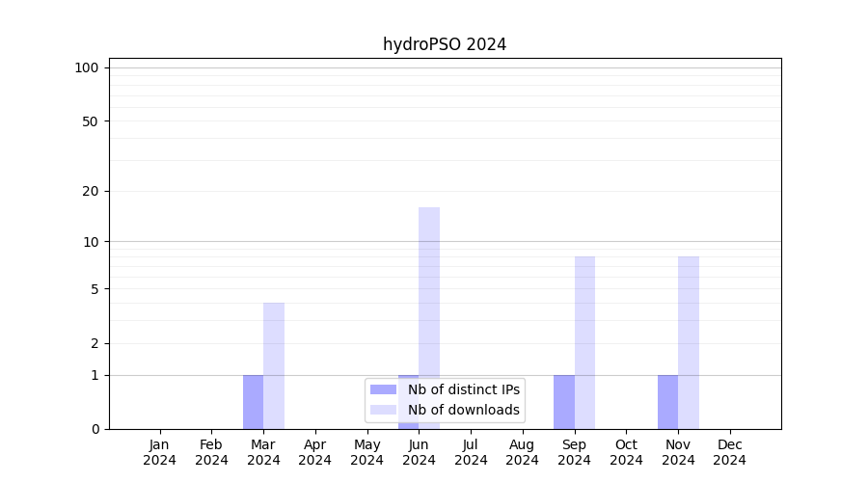Select the 'Nb of distinct IPs' legend label
Screen dimensions: 868x482
(x=463, y=389)
